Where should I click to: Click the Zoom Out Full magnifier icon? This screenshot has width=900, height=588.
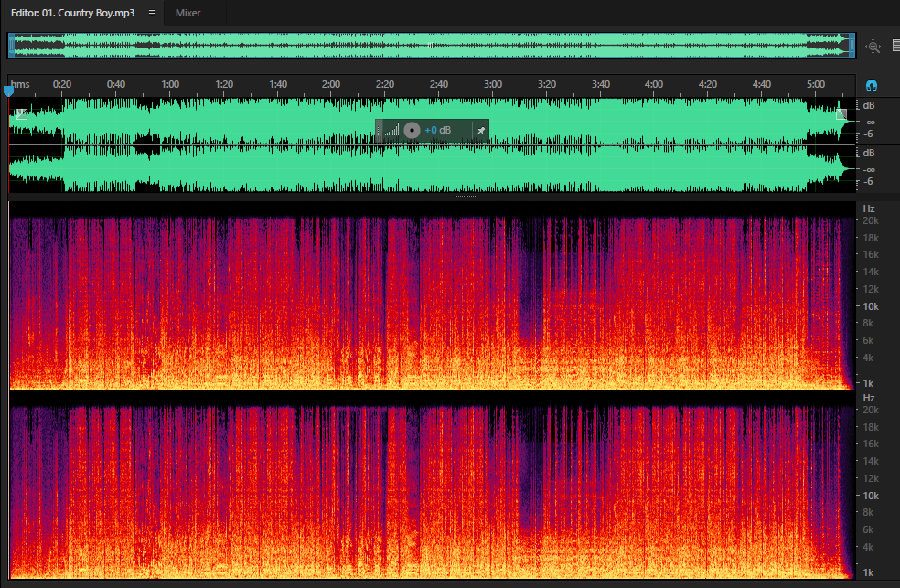[873, 47]
